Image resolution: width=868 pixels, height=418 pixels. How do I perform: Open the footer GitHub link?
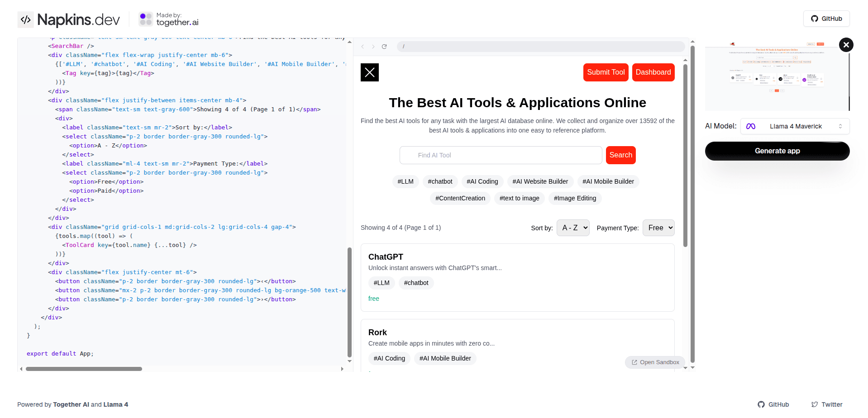[773, 404]
